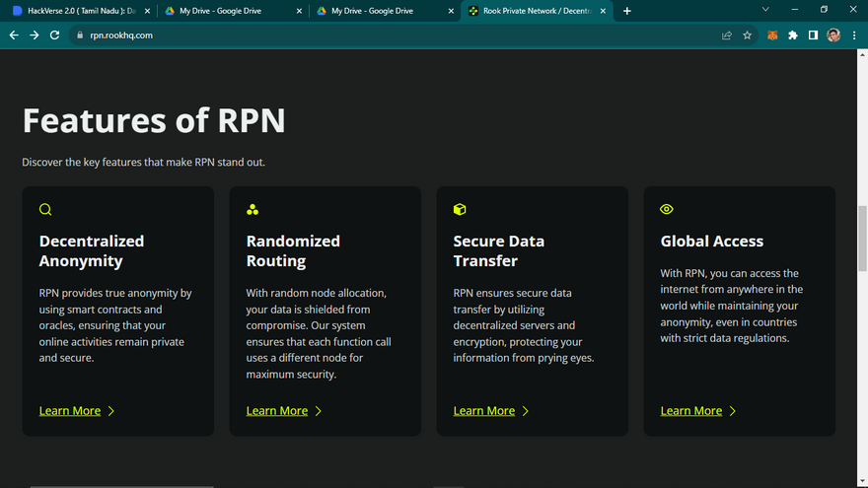868x488 pixels.
Task: Open the Chrome profile avatar menu
Action: point(833,35)
